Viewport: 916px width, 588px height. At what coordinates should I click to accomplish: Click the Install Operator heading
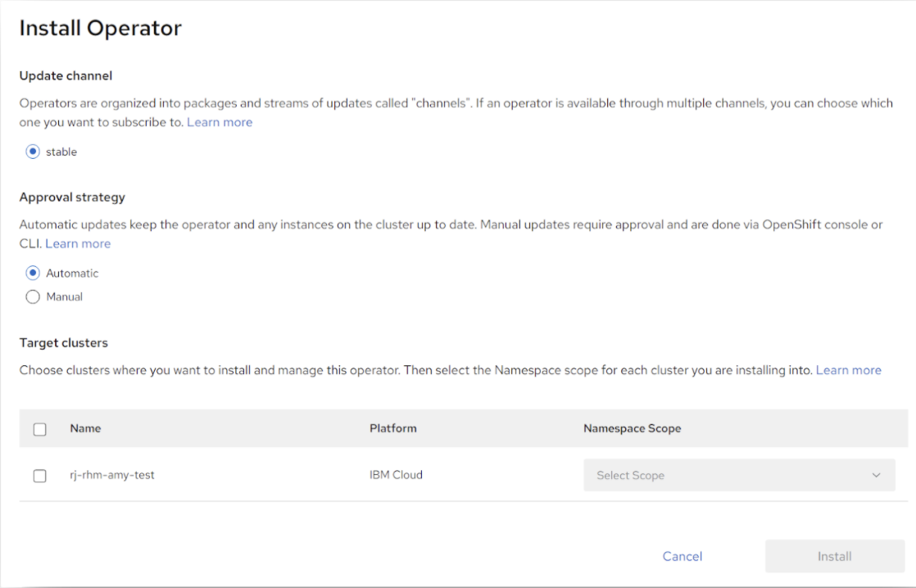coord(101,28)
